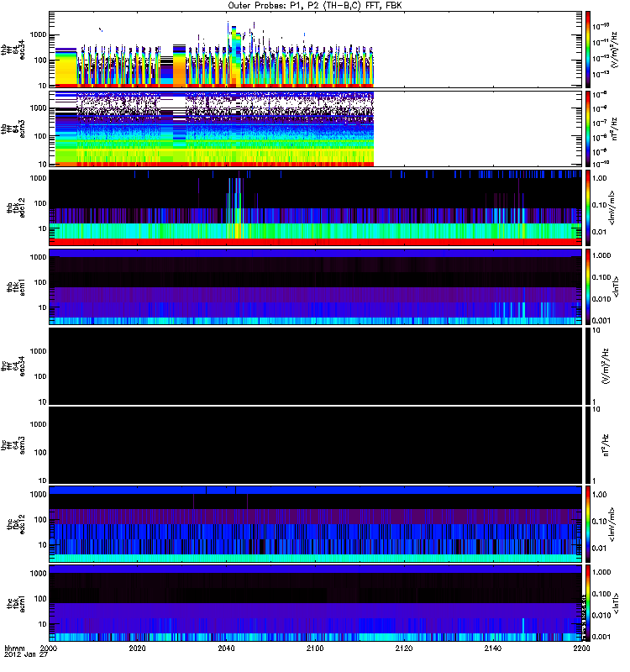Select the 2100 time tick label
Screen dimensions: 630x672
315,649
